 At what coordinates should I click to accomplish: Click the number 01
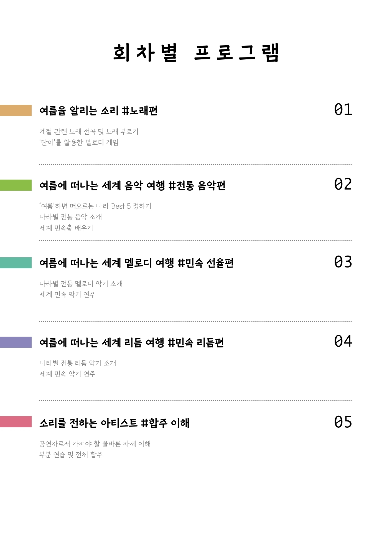343,109
